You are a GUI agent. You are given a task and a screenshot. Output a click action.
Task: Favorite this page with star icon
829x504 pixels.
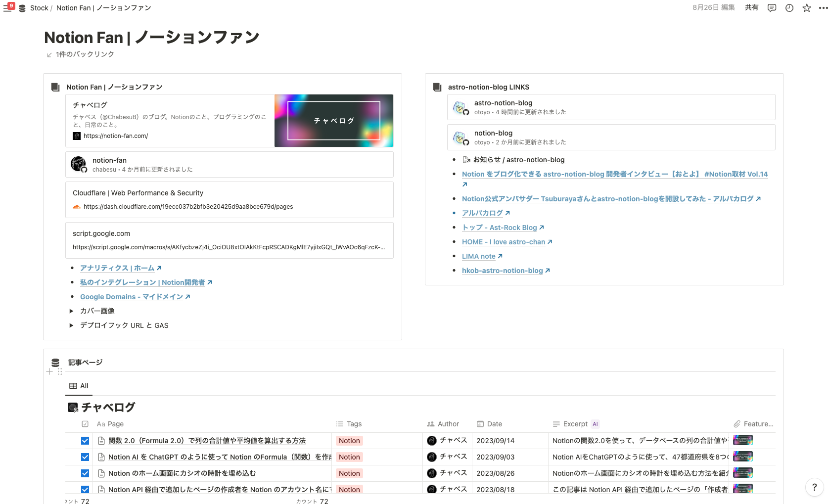(807, 8)
